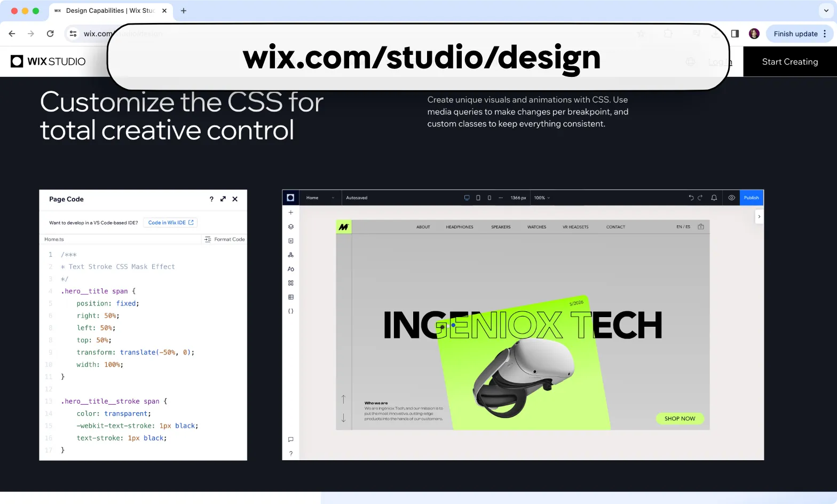
Task: Open the browser side panel icon
Action: click(x=735, y=34)
